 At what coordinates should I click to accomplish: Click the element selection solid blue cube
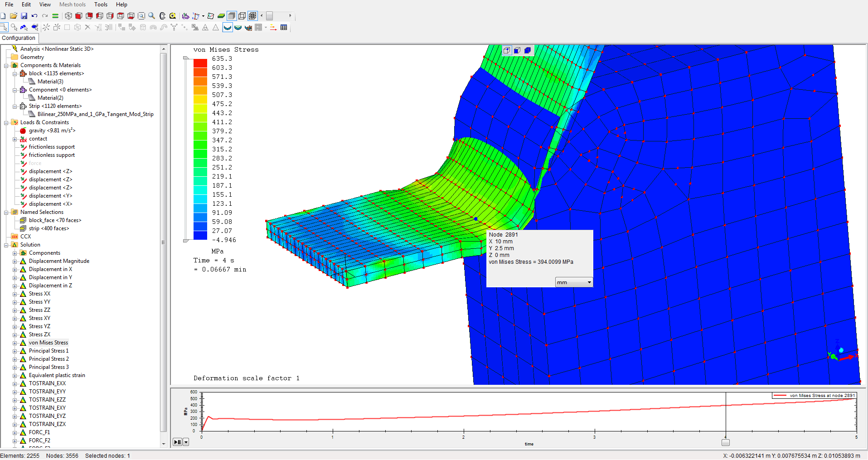click(x=528, y=50)
